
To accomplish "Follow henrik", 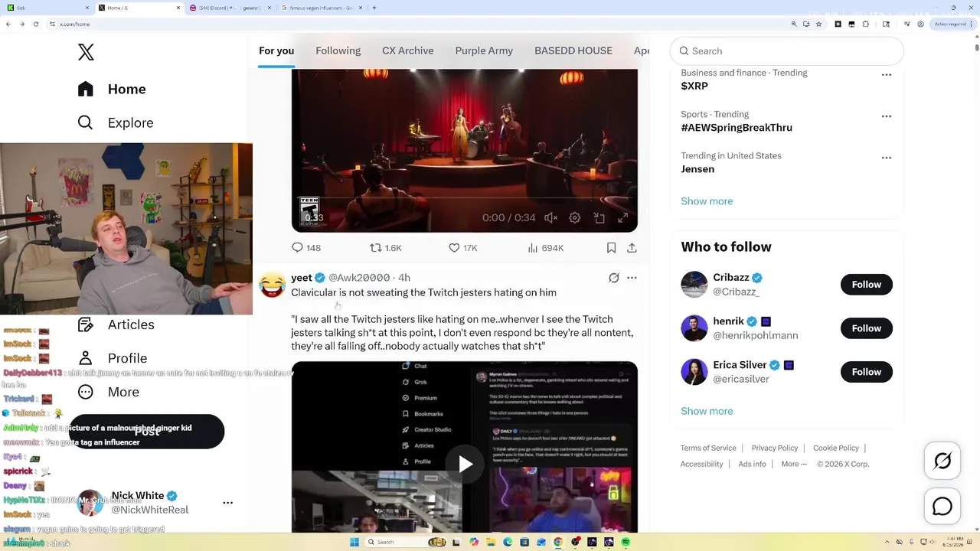I will [867, 328].
